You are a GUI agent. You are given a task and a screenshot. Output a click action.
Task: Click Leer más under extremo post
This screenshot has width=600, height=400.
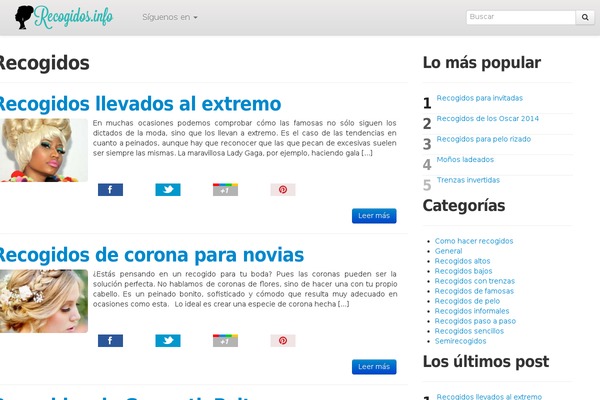[374, 216]
